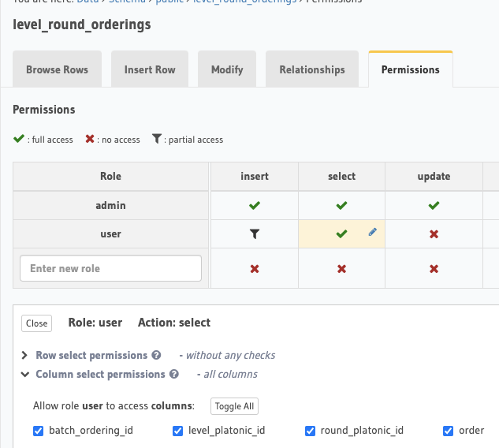Toggle the round_platonic_id column checkbox
Image resolution: width=499 pixels, height=448 pixels.
[x=310, y=431]
